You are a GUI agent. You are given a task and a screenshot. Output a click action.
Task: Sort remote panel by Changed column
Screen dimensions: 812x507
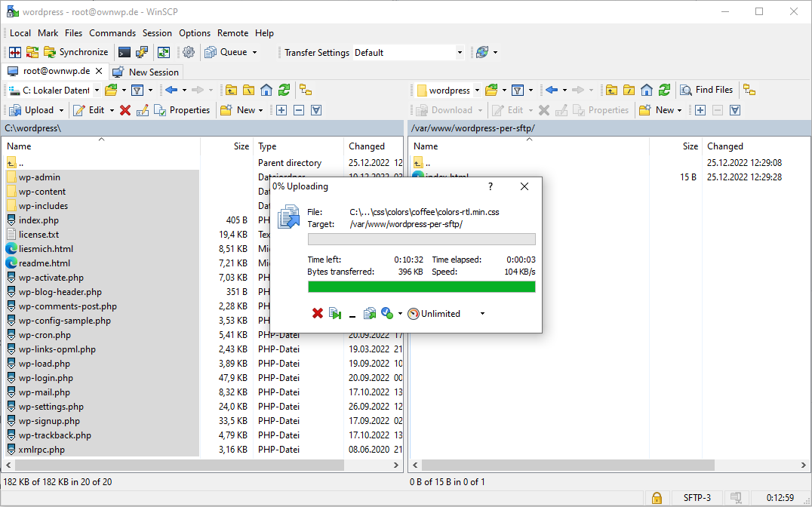click(755, 146)
